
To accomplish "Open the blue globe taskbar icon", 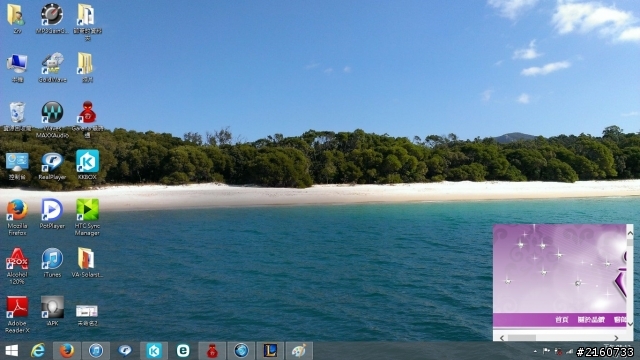I will pyautogui.click(x=241, y=351).
